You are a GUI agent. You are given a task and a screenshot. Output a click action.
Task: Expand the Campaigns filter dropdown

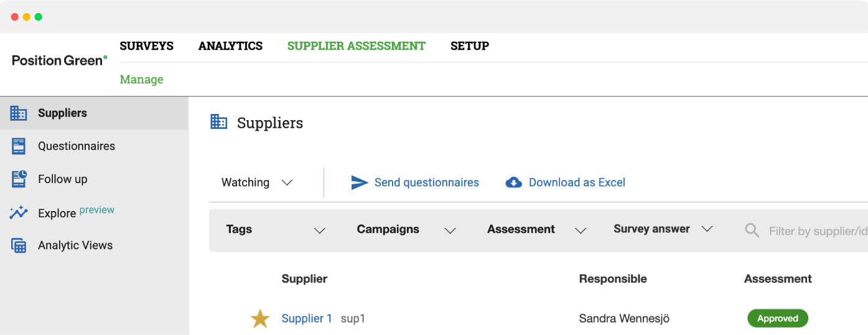point(406,230)
